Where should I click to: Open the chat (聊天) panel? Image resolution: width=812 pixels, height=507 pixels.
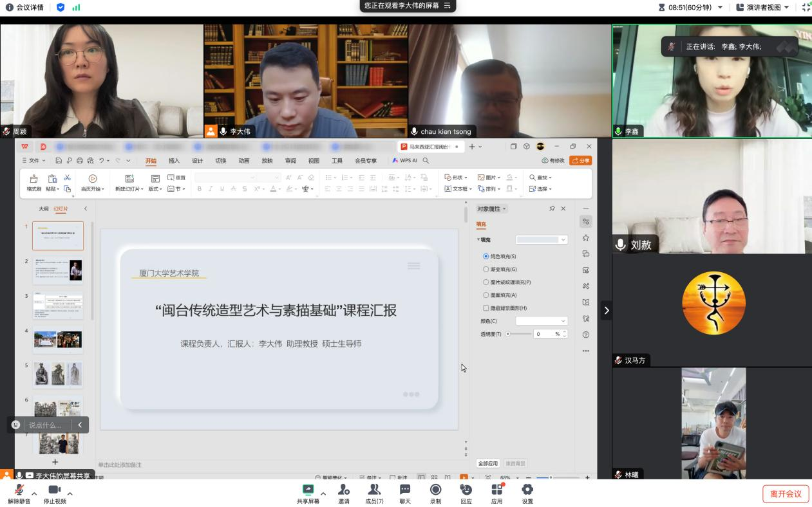[x=405, y=491]
